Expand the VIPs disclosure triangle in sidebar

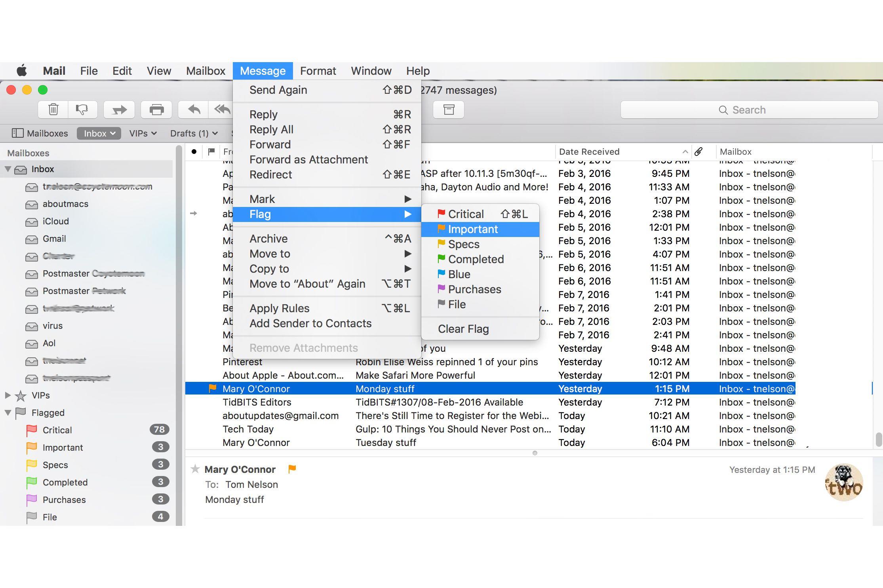pos(8,395)
